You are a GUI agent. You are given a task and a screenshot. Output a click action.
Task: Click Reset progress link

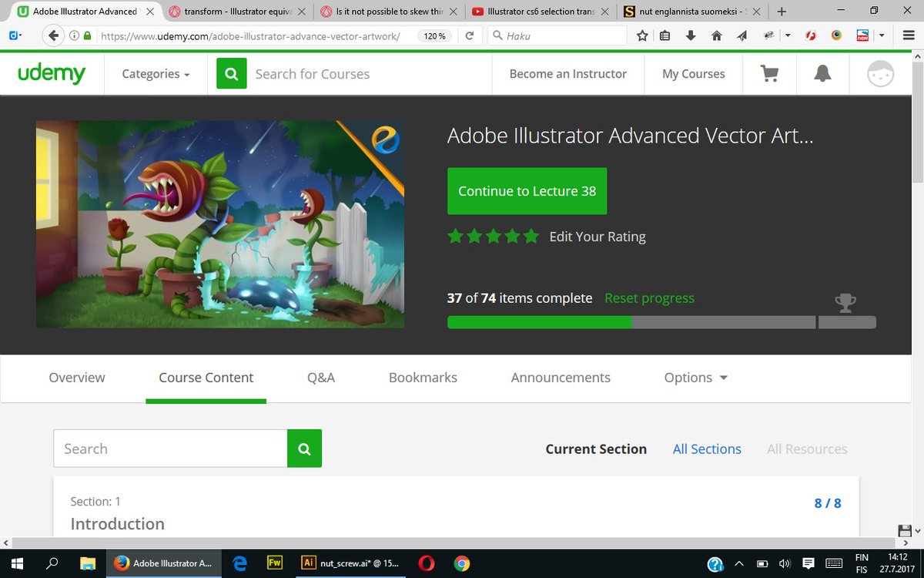coord(649,298)
